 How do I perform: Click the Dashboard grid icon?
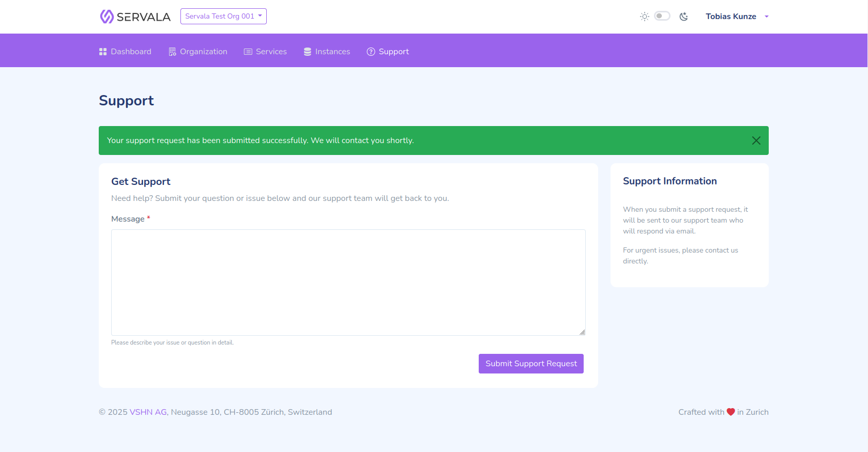pos(103,52)
